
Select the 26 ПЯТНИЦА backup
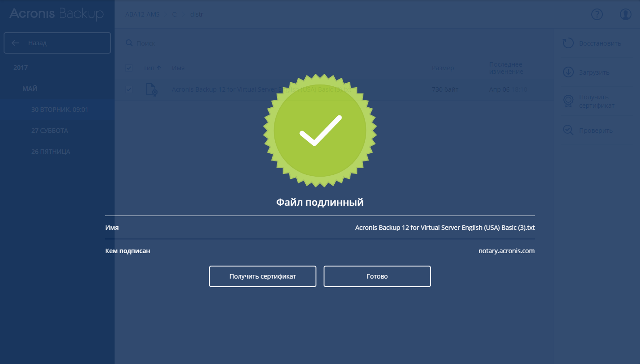tap(51, 152)
